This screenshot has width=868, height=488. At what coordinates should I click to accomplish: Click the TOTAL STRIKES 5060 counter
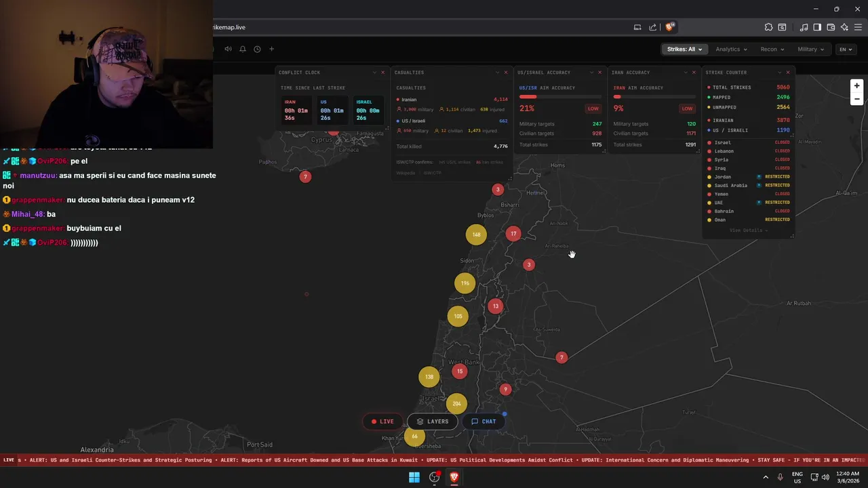coord(749,87)
